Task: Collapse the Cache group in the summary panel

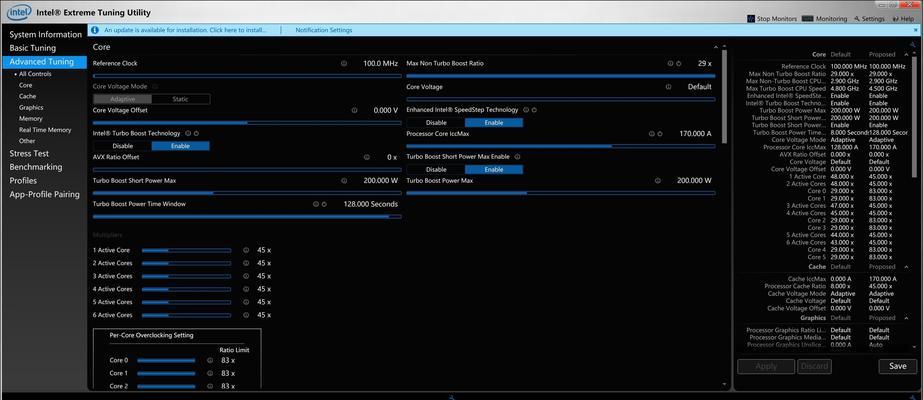Action: 907,266
